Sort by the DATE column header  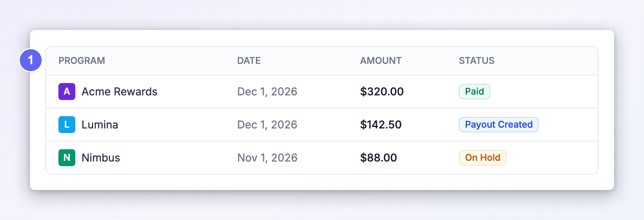(249, 61)
